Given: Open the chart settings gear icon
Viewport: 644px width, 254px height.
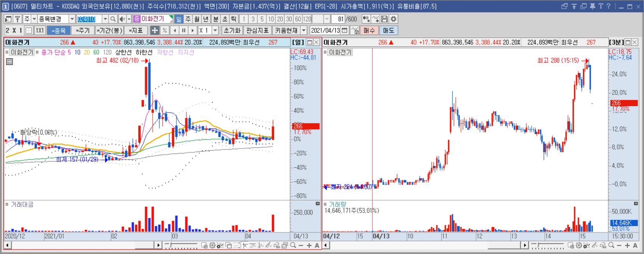Looking at the screenshot, I should coord(394,19).
